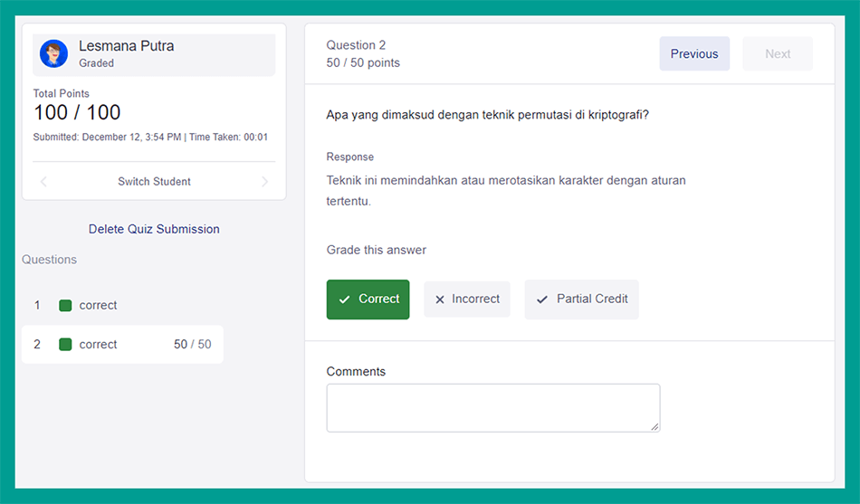Select question 2 showing 50 / 50
This screenshot has height=504, width=860.
[122, 345]
